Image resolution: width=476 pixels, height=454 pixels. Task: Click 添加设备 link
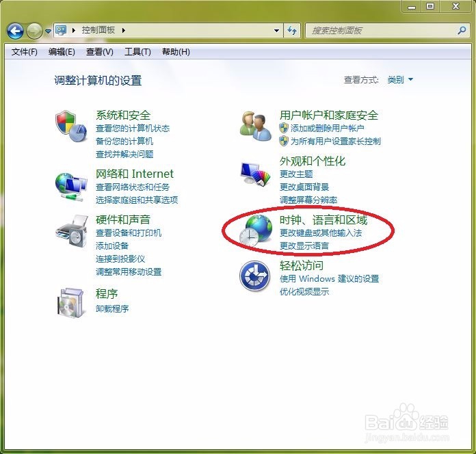112,245
